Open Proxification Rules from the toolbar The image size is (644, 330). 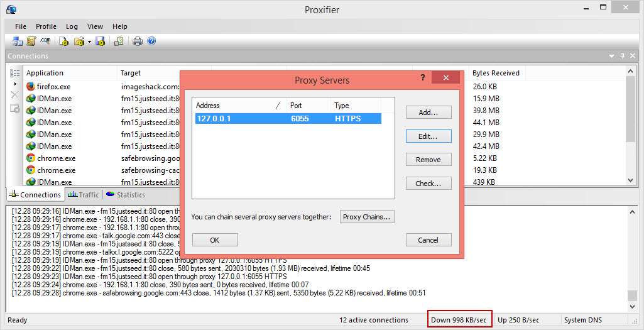(31, 41)
